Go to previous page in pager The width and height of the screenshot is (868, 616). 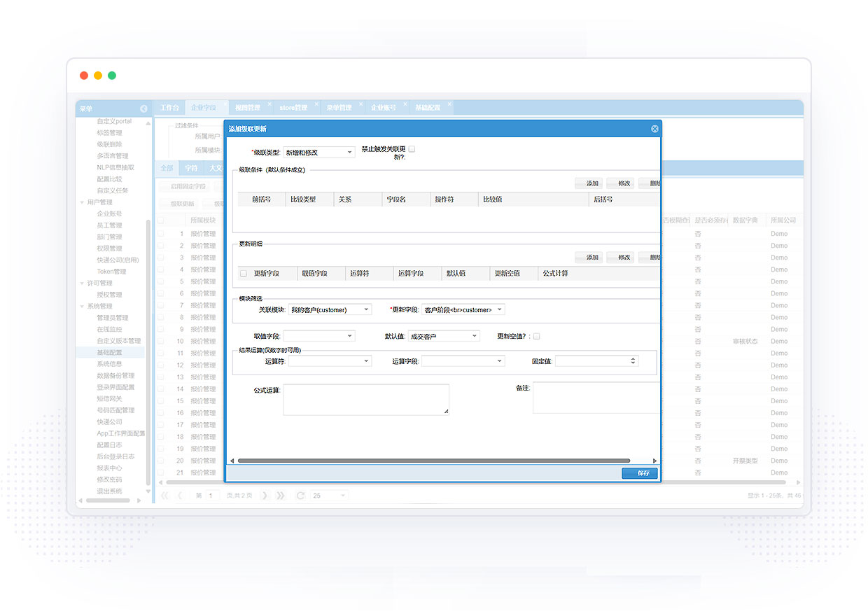point(180,495)
